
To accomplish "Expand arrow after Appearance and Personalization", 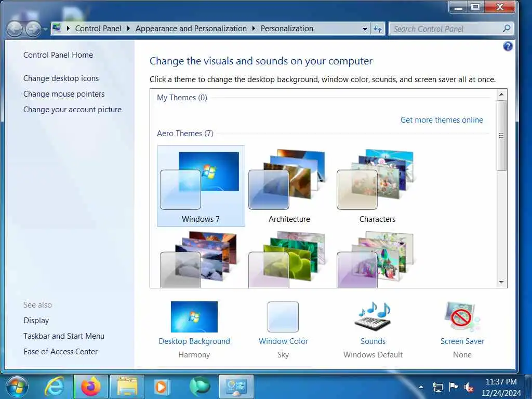I will pos(254,29).
